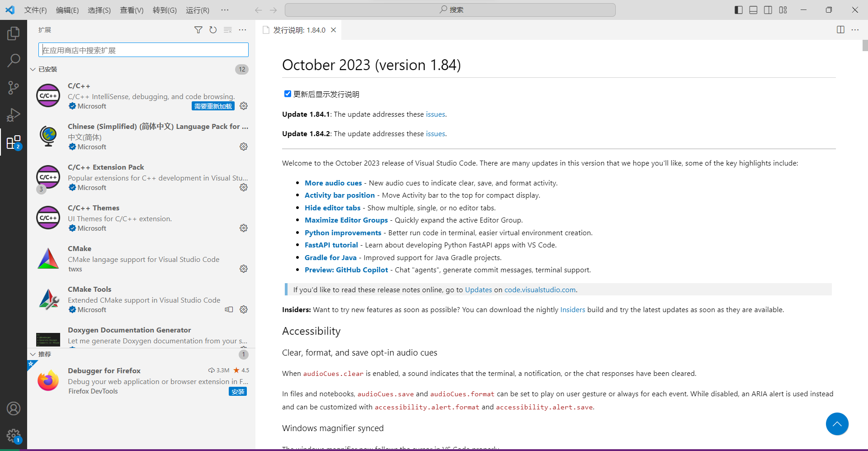868x451 pixels.
Task: Open the Search view in activity bar
Action: (14, 60)
